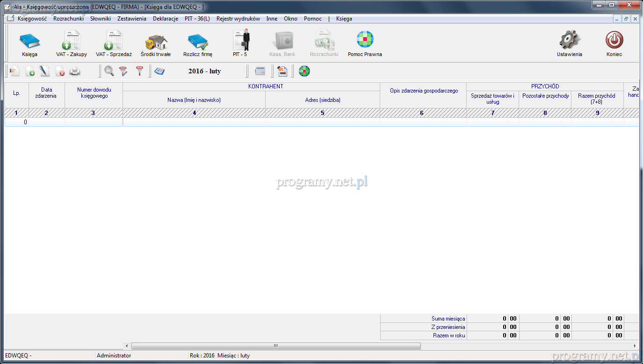Image resolution: width=643 pixels, height=364 pixels.
Task: Open the VAT - Zakupy register
Action: 72,43
